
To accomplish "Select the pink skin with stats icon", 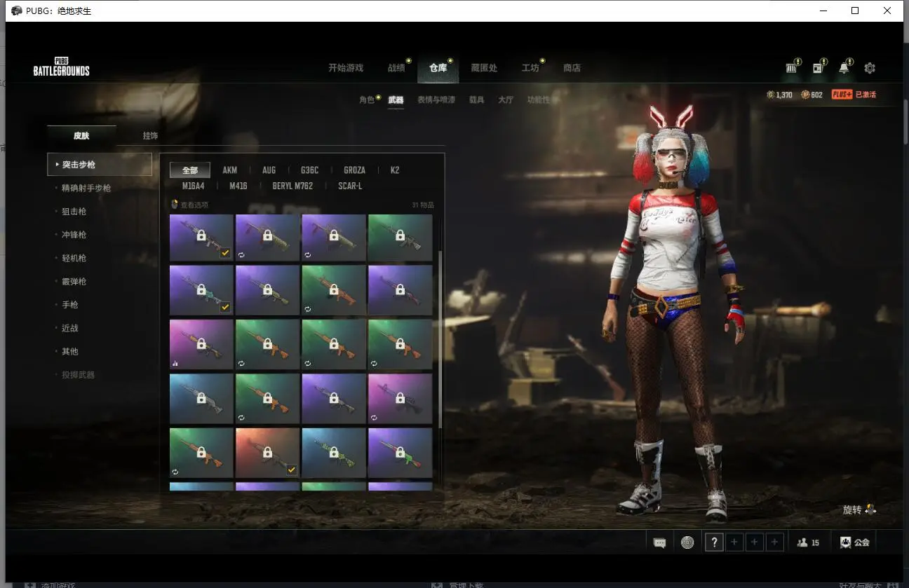I will [201, 344].
